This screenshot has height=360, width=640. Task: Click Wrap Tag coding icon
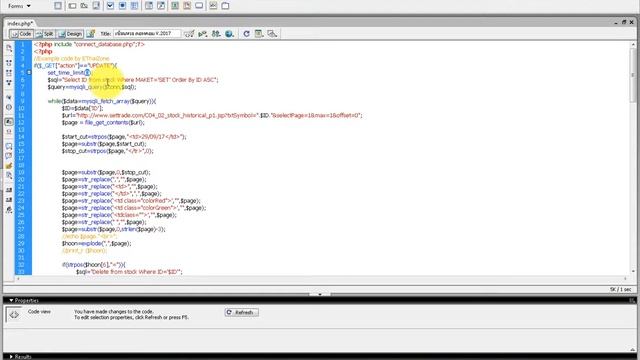coord(9,166)
